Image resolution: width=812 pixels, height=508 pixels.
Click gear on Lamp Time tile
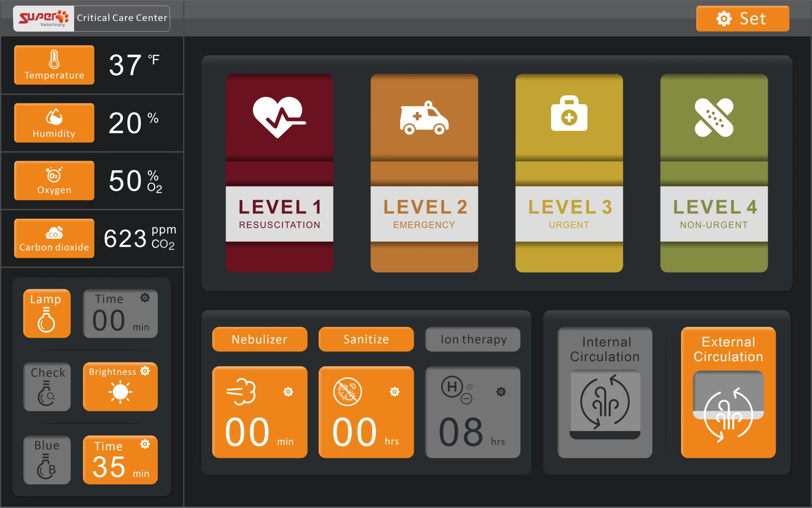[145, 297]
